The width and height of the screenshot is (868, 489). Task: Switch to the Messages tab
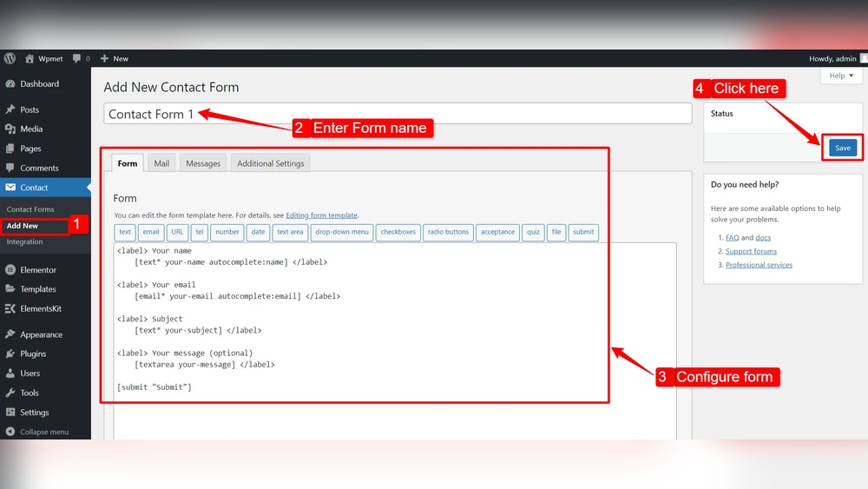pos(203,163)
